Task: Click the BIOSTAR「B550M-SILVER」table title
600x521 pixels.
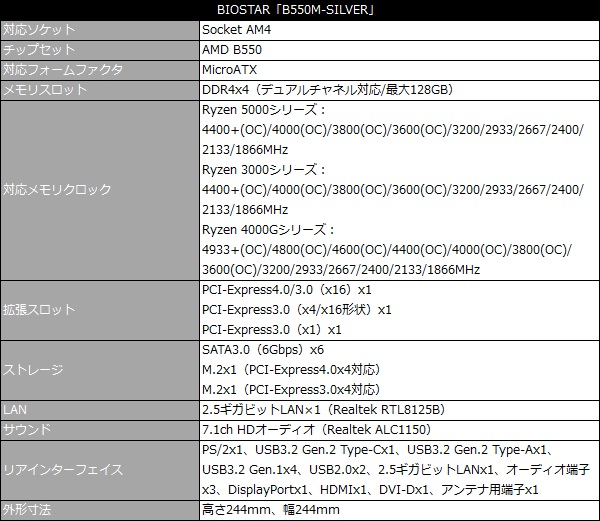Action: 295,10
